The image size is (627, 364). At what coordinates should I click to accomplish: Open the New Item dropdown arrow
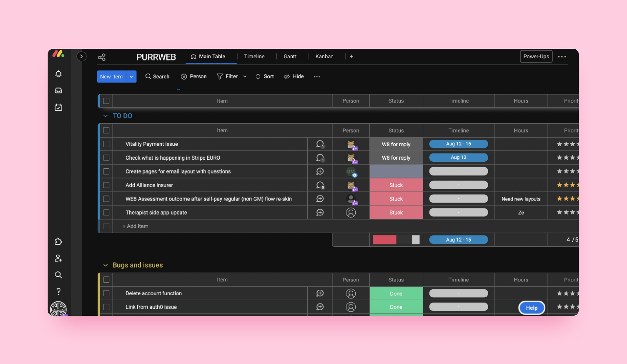coord(131,77)
